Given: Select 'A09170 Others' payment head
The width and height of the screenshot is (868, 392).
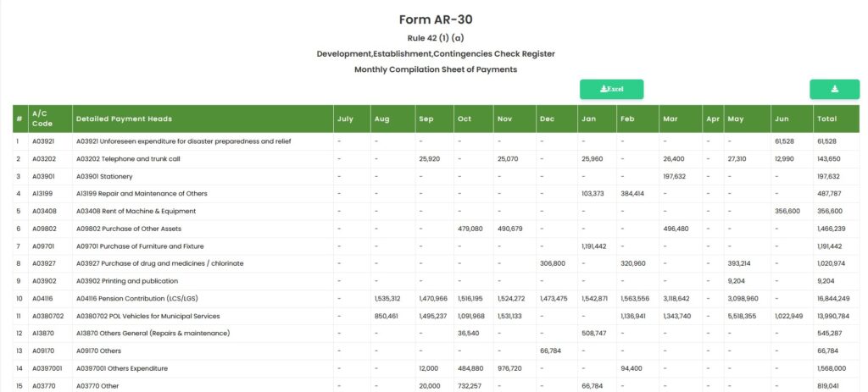Looking at the screenshot, I should [98, 351].
